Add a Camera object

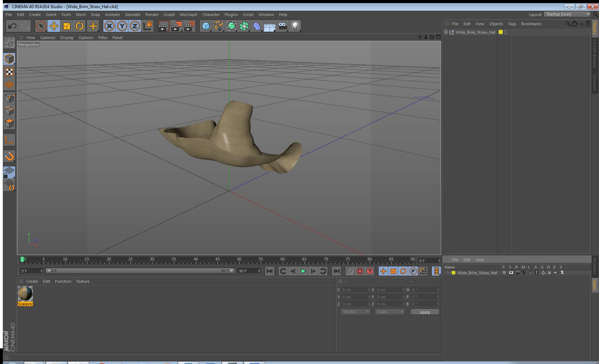pyautogui.click(x=282, y=26)
